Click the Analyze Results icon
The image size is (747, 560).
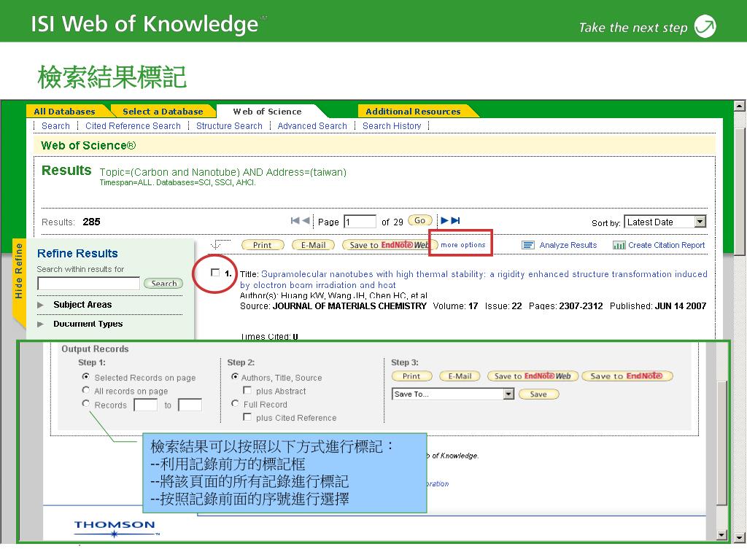pos(528,245)
